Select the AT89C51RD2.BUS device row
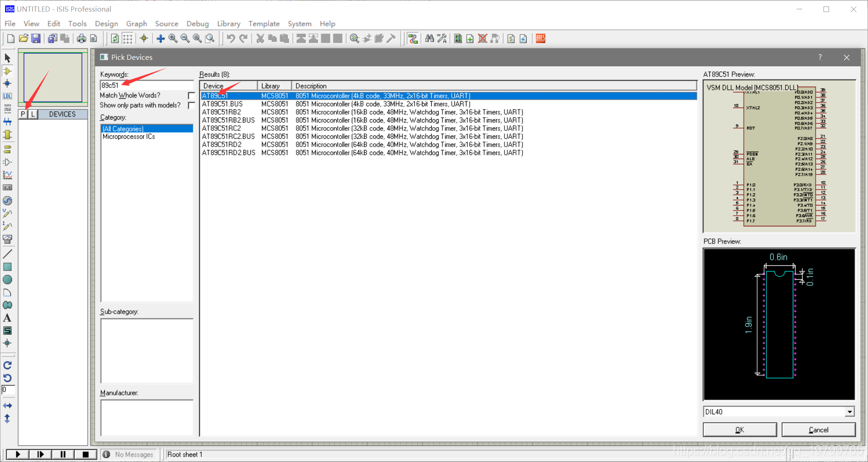Viewport: 868px width, 462px height. (449, 153)
